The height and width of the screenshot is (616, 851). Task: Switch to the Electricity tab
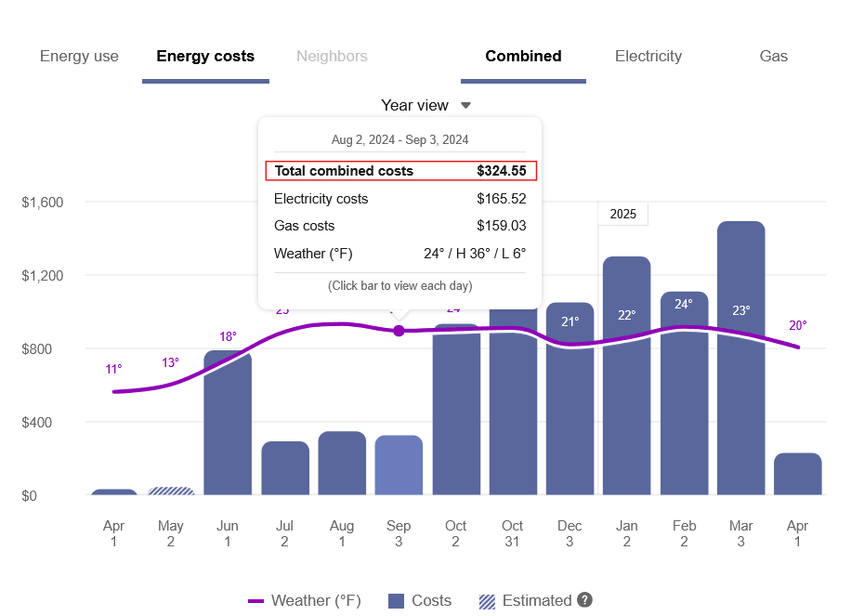click(x=648, y=56)
